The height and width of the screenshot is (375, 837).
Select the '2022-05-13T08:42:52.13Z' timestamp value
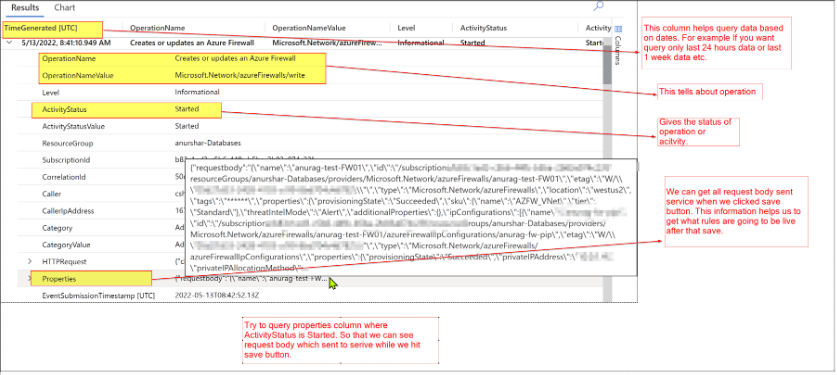(x=218, y=295)
